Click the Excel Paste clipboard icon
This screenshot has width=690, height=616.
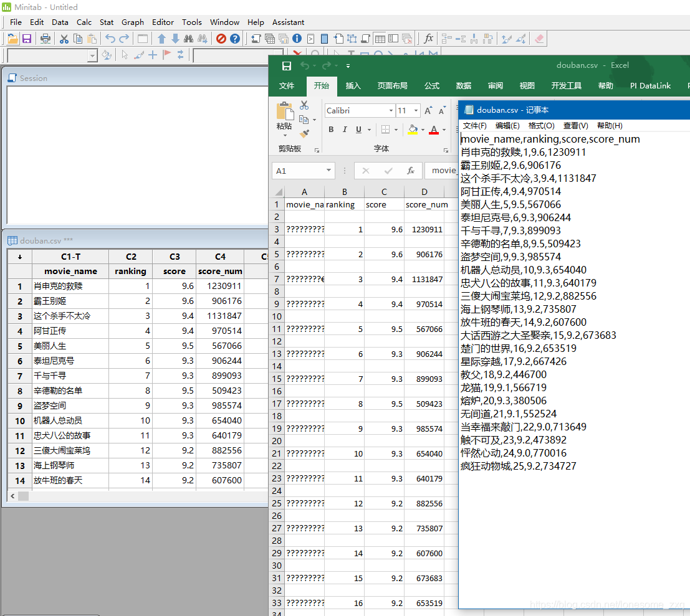tap(285, 111)
